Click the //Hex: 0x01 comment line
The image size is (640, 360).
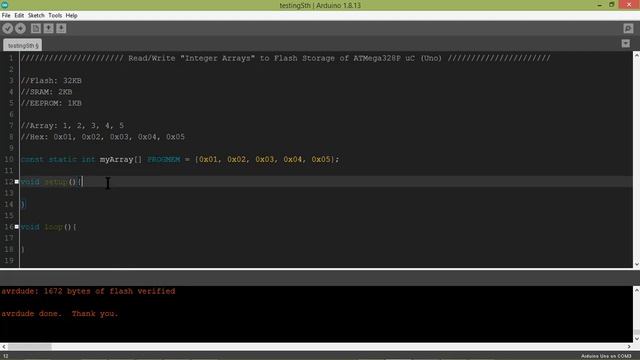click(103, 137)
